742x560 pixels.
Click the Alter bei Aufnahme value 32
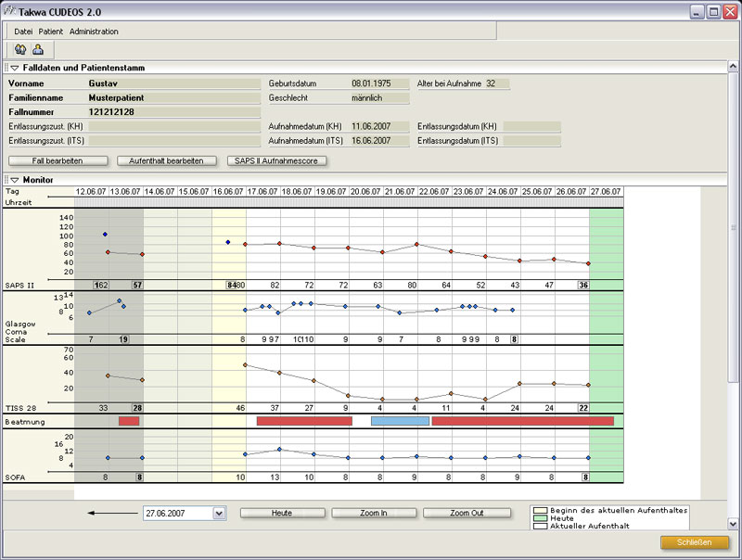pyautogui.click(x=497, y=83)
